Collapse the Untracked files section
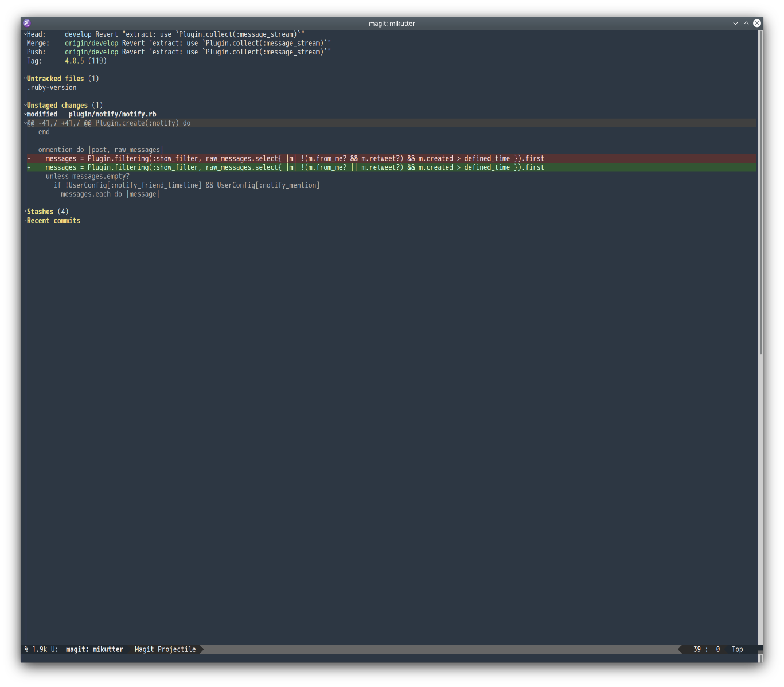784x687 pixels. [x=55, y=79]
